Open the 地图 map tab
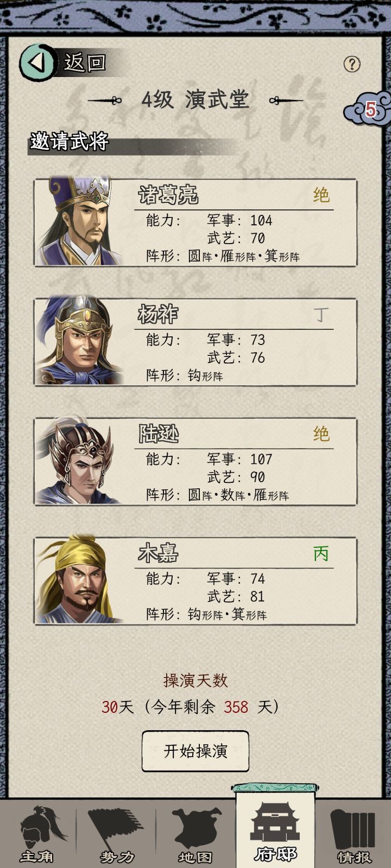Image resolution: width=391 pixels, height=868 pixels. 195,834
